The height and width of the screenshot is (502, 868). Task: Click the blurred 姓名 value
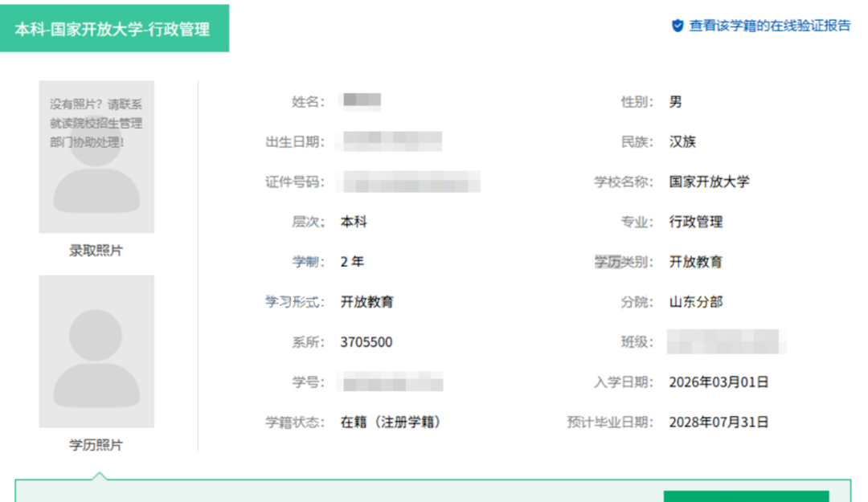362,101
